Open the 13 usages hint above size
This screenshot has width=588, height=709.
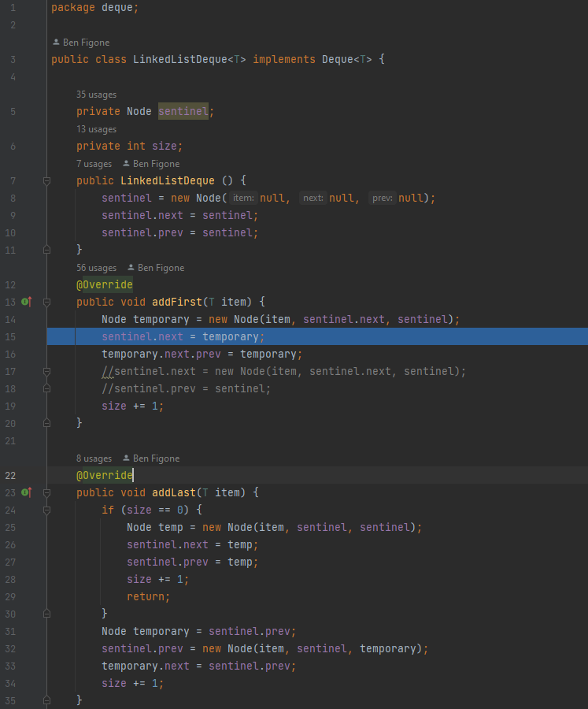click(x=96, y=129)
